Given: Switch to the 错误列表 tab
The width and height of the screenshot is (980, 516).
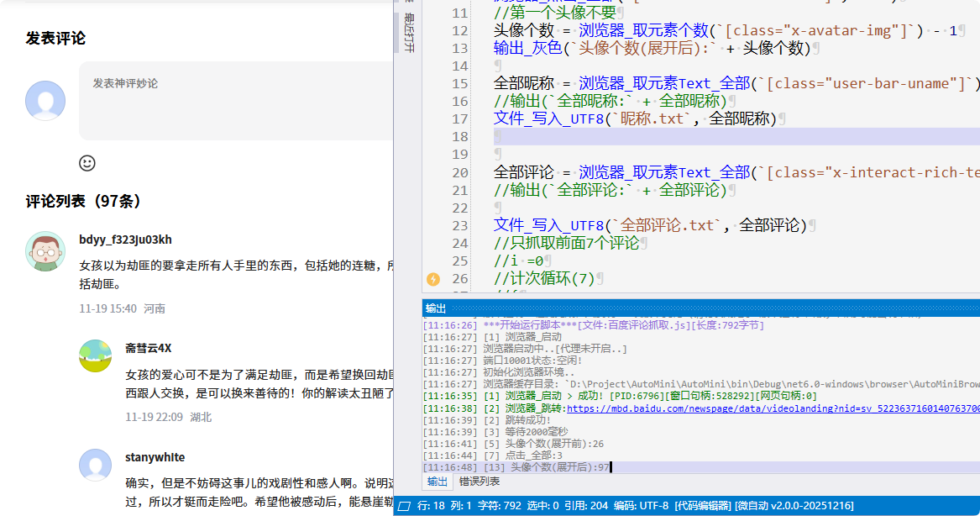Looking at the screenshot, I should [x=479, y=482].
